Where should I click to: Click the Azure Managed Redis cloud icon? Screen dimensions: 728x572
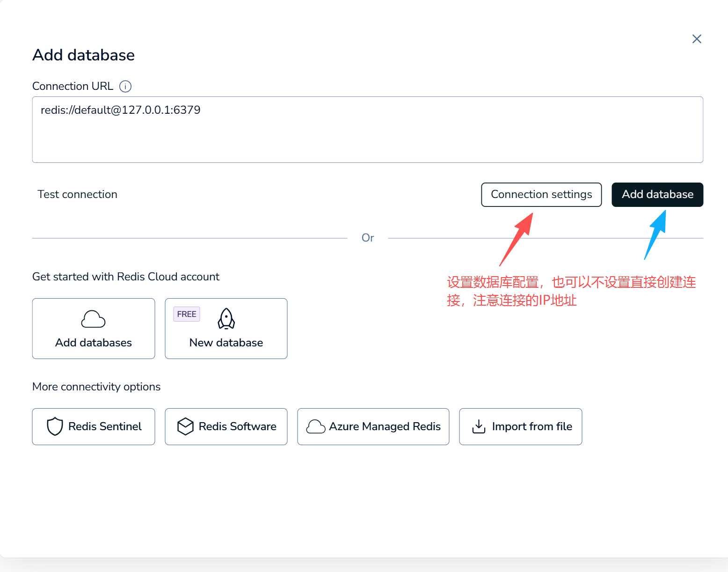click(316, 426)
